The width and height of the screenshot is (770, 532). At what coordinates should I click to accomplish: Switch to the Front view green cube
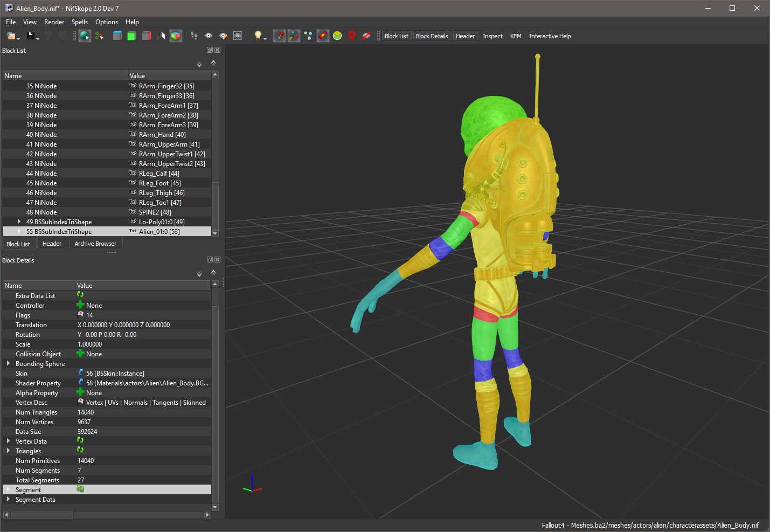pyautogui.click(x=131, y=36)
